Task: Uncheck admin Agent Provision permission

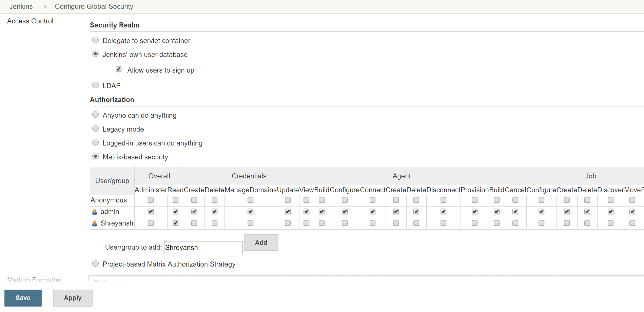Action: pos(475,212)
